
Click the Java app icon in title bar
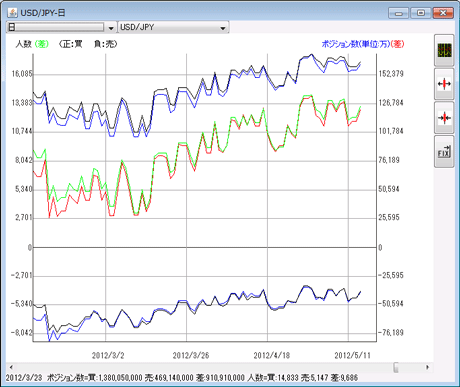click(13, 13)
